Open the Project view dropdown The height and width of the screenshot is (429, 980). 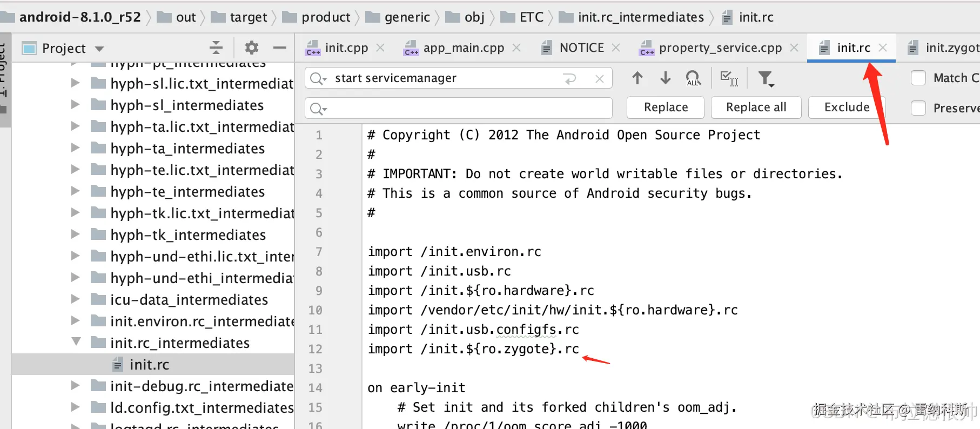pos(99,49)
